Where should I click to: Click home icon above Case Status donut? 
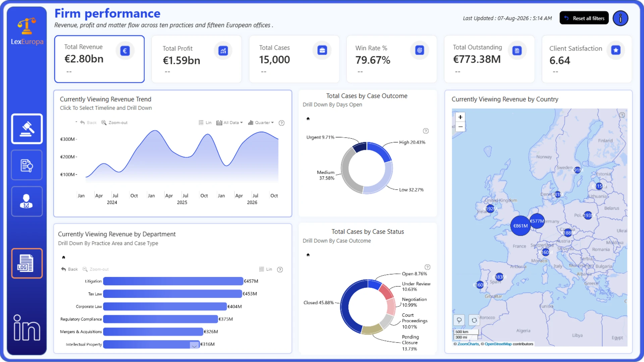(x=308, y=255)
